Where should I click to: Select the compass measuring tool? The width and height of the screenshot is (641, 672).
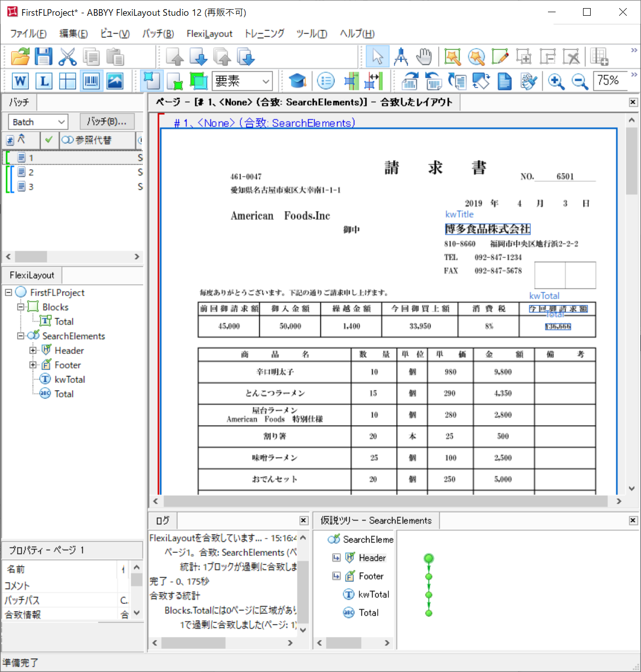[401, 56]
